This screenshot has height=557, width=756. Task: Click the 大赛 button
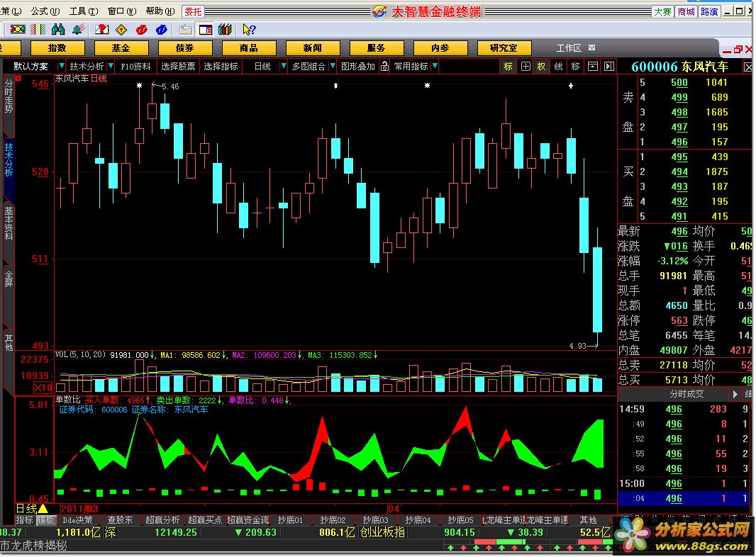[x=662, y=11]
